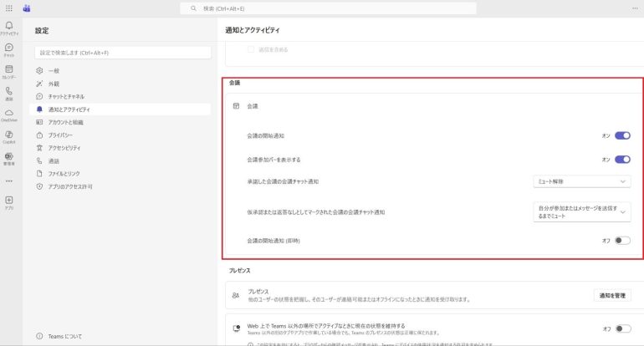The width and height of the screenshot is (644, 346).
Task: Open the チャット icon in the app rail
Action: click(x=8, y=48)
